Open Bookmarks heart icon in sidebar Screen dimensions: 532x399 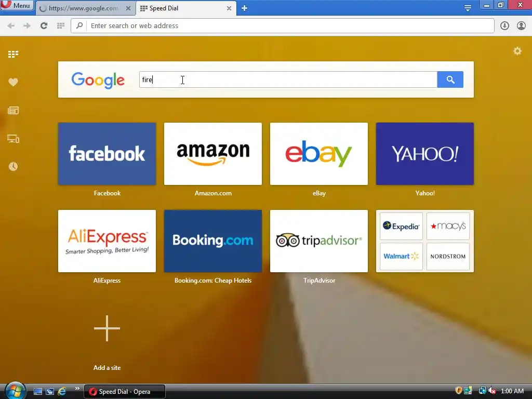point(13,82)
